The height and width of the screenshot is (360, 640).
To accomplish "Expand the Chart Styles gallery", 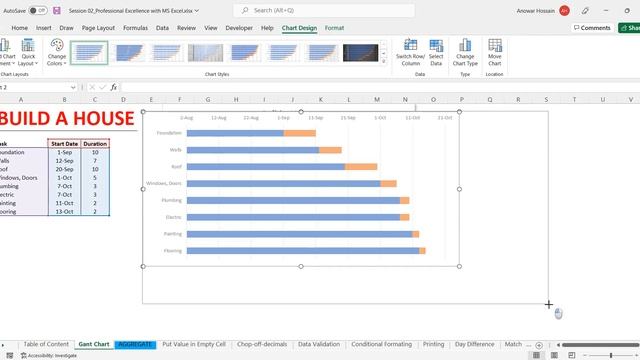I will (384, 61).
